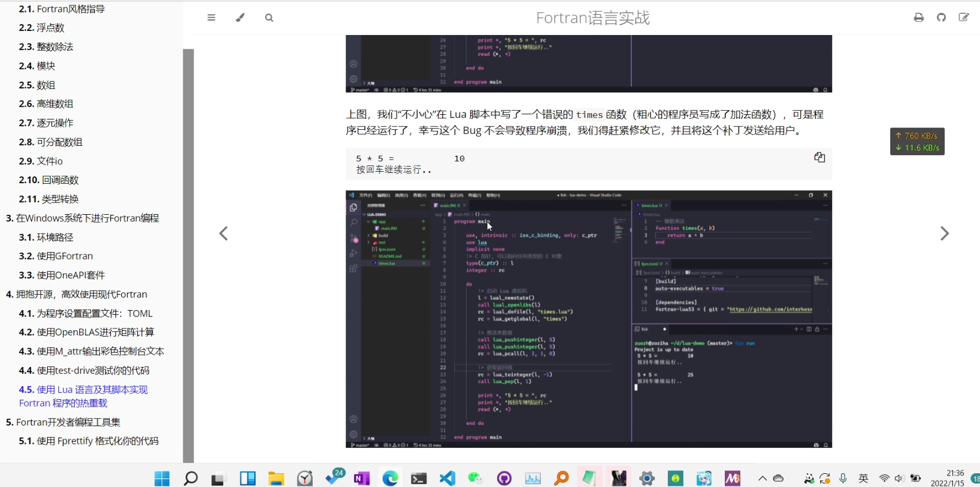Switch to Microsoft Edge in taskbar

(x=390, y=478)
